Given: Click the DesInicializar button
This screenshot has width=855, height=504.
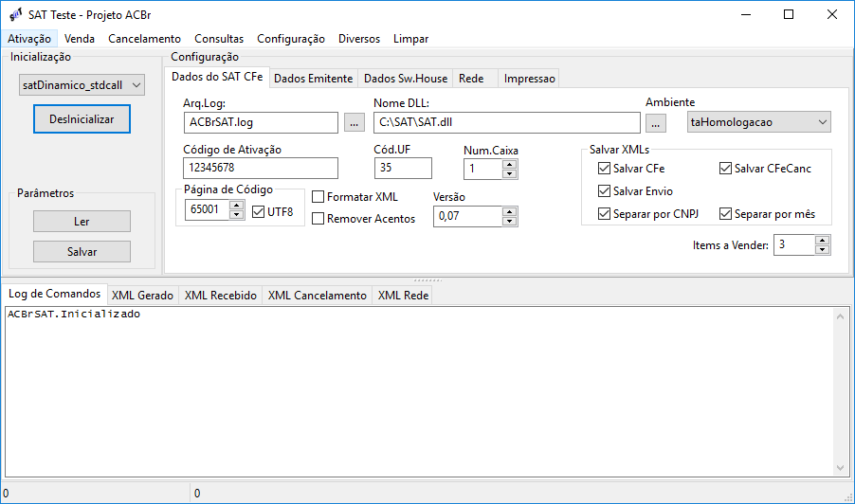Looking at the screenshot, I should tap(82, 118).
